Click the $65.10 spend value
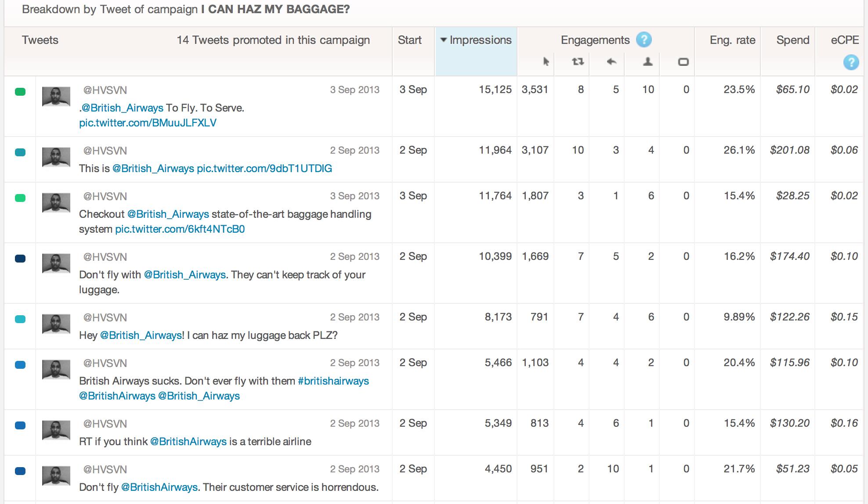 click(x=793, y=90)
